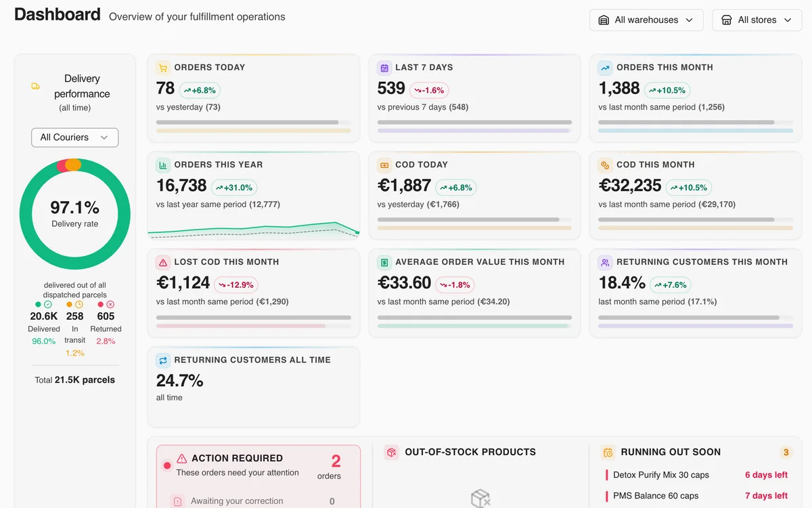Click the warning icon on Lost COD This Month

[162, 262]
